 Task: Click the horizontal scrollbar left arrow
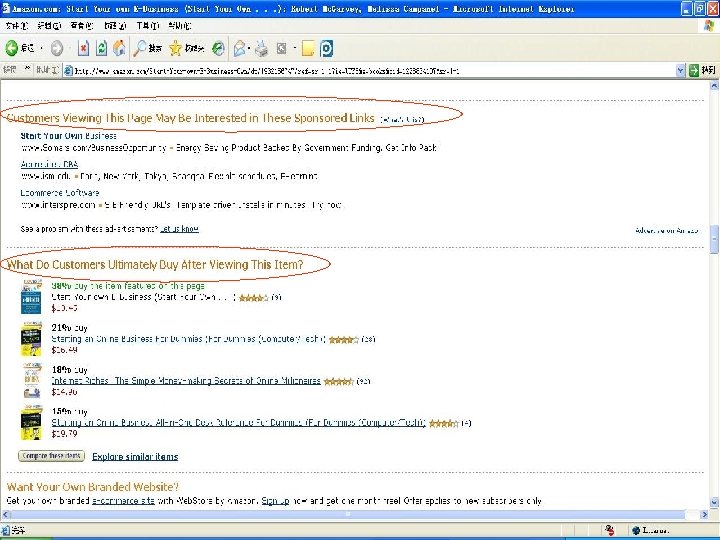(6, 515)
